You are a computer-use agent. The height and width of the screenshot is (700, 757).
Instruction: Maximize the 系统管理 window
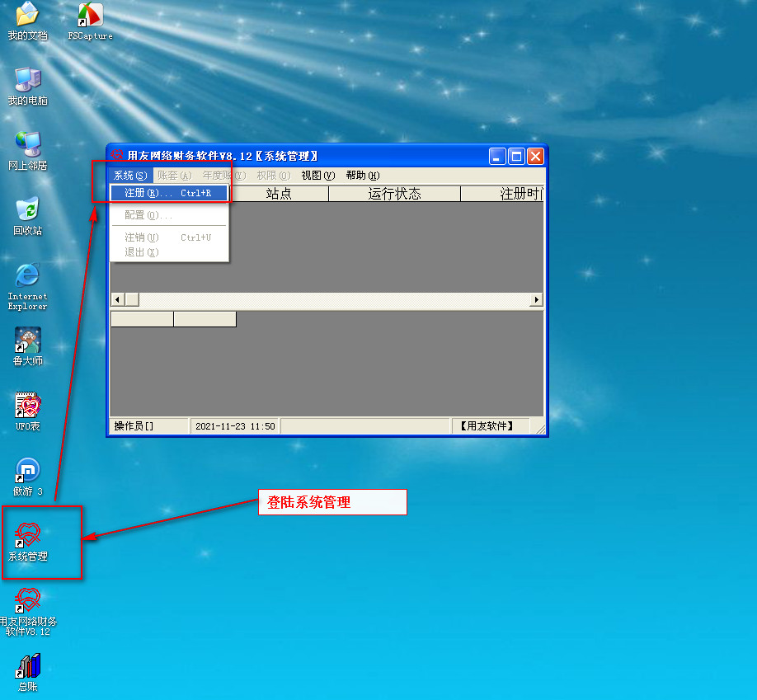pos(516,156)
